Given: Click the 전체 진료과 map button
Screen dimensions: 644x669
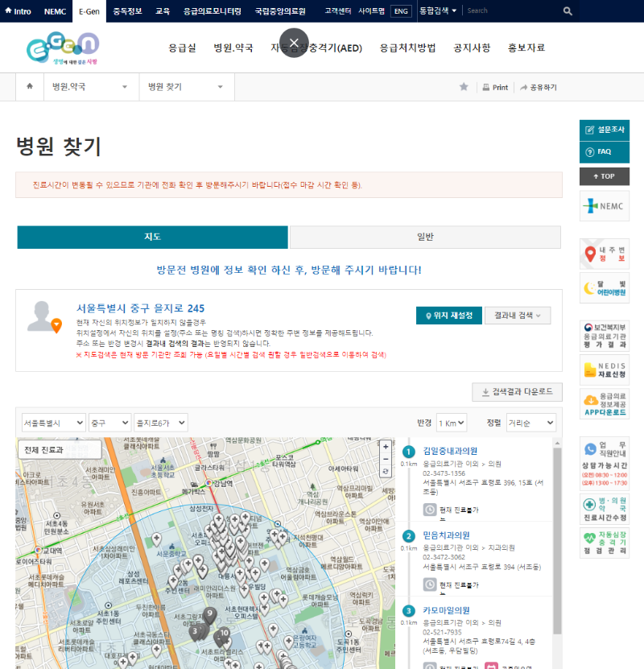Looking at the screenshot, I should pyautogui.click(x=60, y=450).
